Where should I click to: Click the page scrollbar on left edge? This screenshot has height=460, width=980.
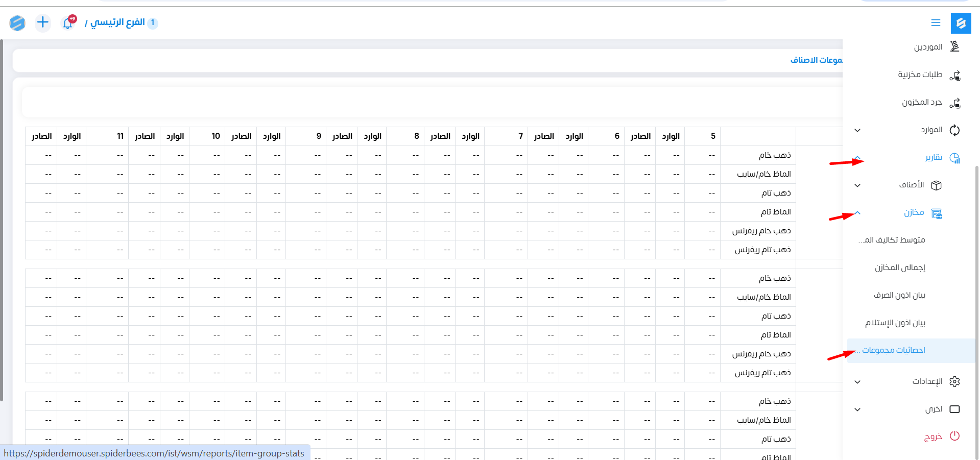tap(2, 220)
